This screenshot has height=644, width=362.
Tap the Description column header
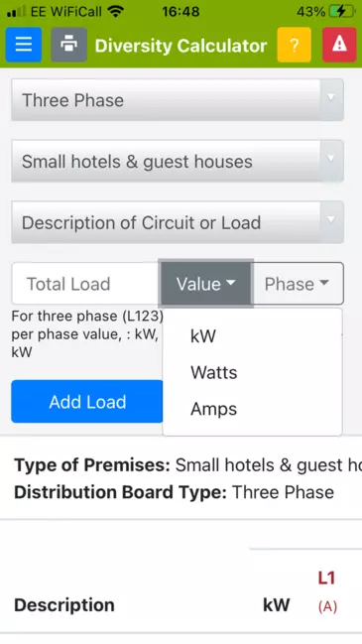pos(64,605)
